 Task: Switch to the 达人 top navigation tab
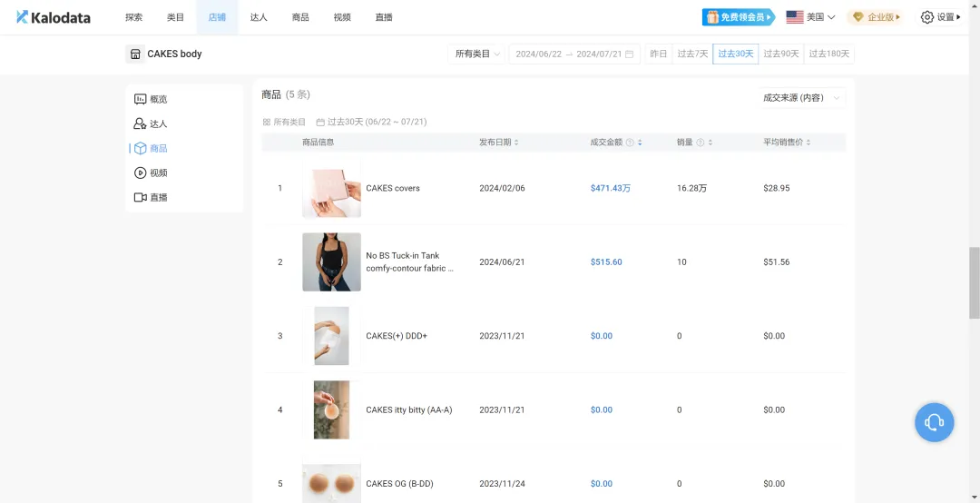[x=259, y=17]
